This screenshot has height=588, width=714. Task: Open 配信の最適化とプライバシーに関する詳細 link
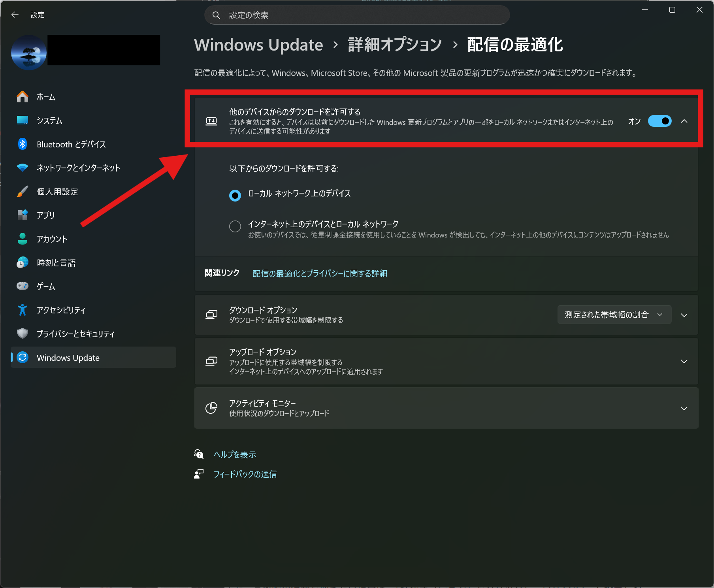[x=320, y=273]
